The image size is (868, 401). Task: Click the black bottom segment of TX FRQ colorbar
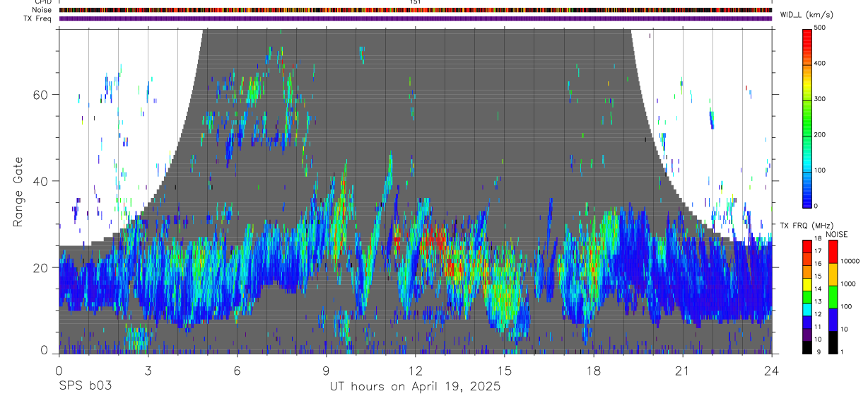pyautogui.click(x=808, y=347)
